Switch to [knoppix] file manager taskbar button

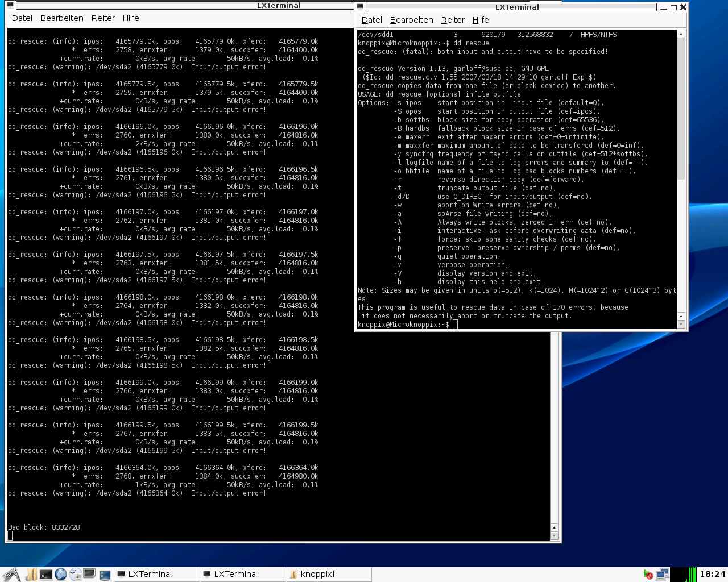pyautogui.click(x=329, y=575)
